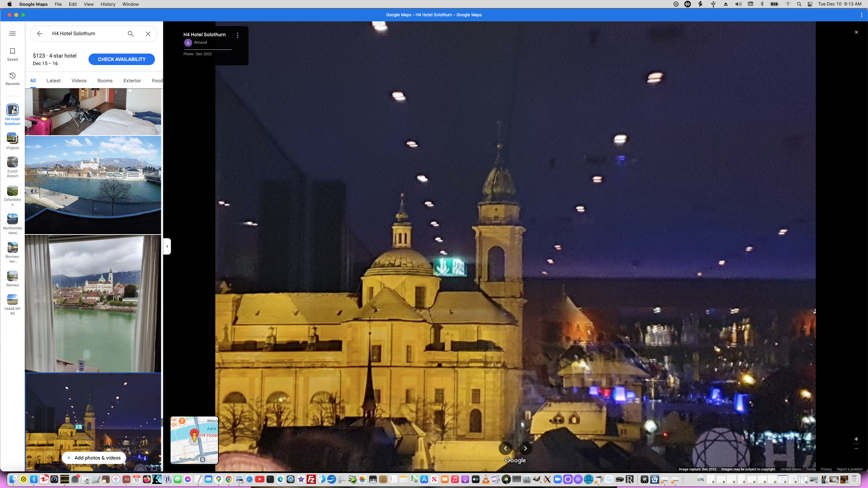This screenshot has width=868, height=488.
Task: Go to the previous photo
Action: coord(505,448)
